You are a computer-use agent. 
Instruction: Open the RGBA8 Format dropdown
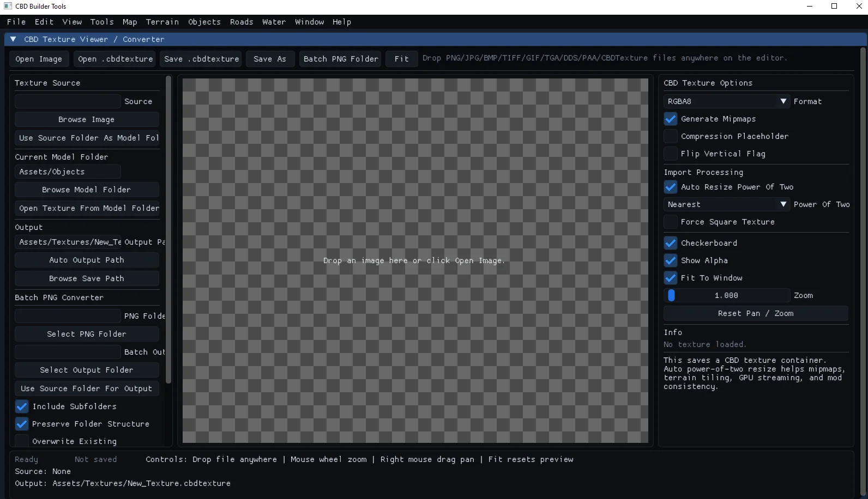[726, 101]
